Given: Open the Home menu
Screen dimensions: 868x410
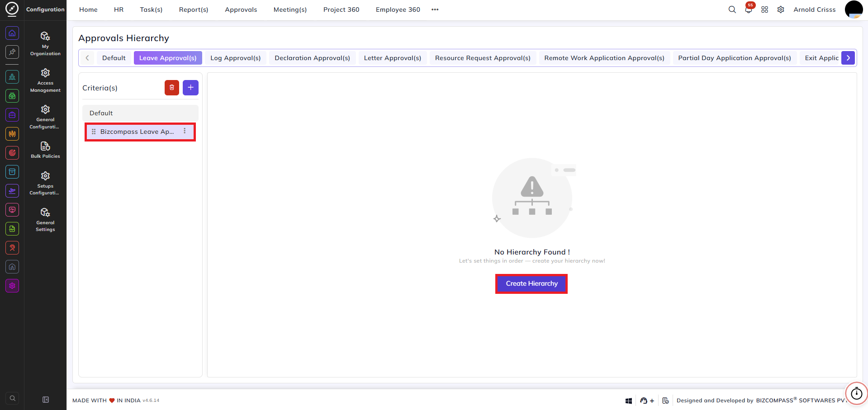Looking at the screenshot, I should pos(88,9).
